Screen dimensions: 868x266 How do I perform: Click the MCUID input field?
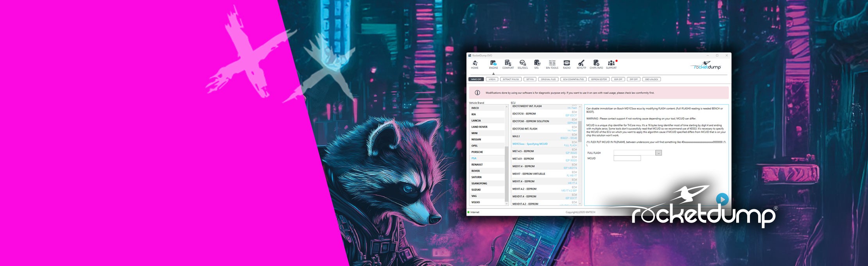pos(627,158)
